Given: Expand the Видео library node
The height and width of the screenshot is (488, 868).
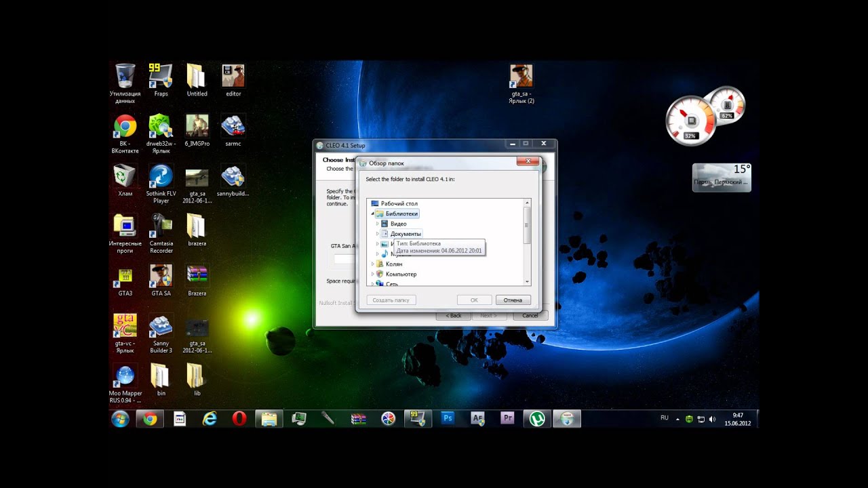Looking at the screenshot, I should coord(378,224).
